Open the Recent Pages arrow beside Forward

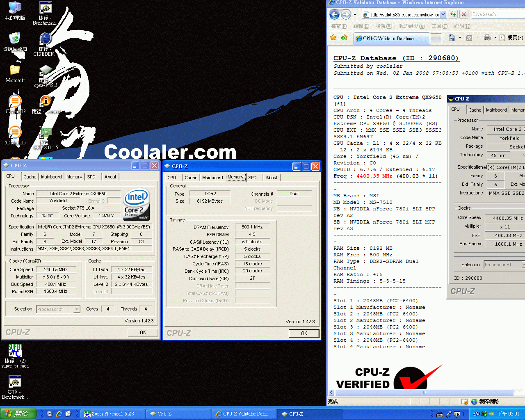point(355,15)
